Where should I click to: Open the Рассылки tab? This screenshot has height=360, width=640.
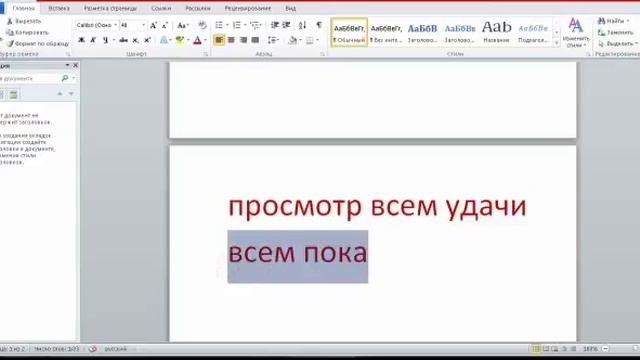(x=198, y=8)
